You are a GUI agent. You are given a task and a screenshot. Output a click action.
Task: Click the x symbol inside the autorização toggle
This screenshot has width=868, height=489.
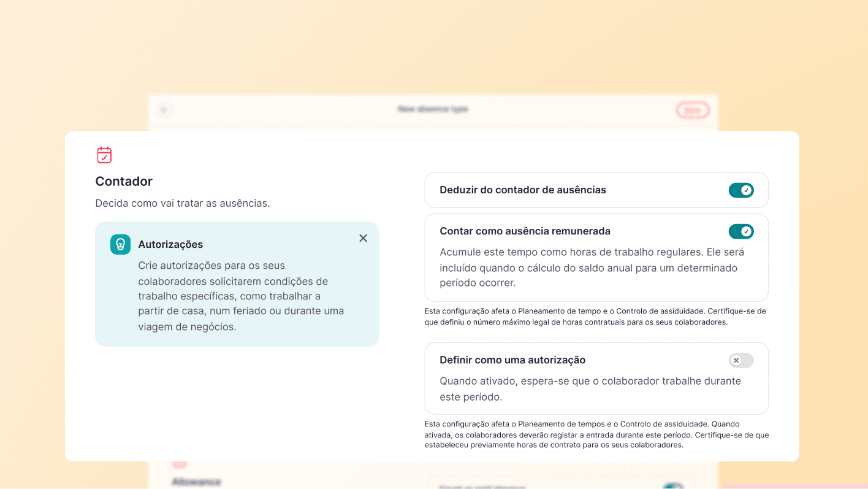tap(737, 360)
